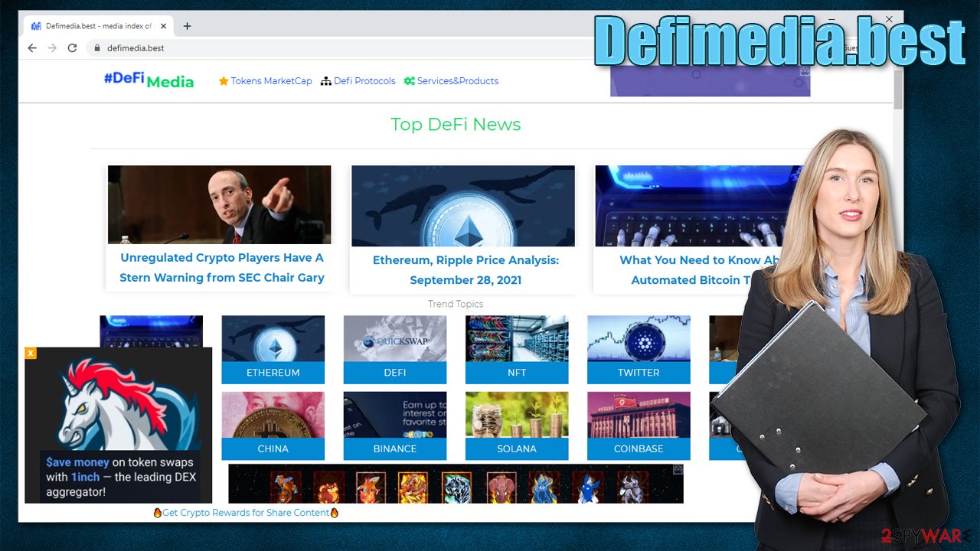Open the Ethereum whale article image

point(462,206)
